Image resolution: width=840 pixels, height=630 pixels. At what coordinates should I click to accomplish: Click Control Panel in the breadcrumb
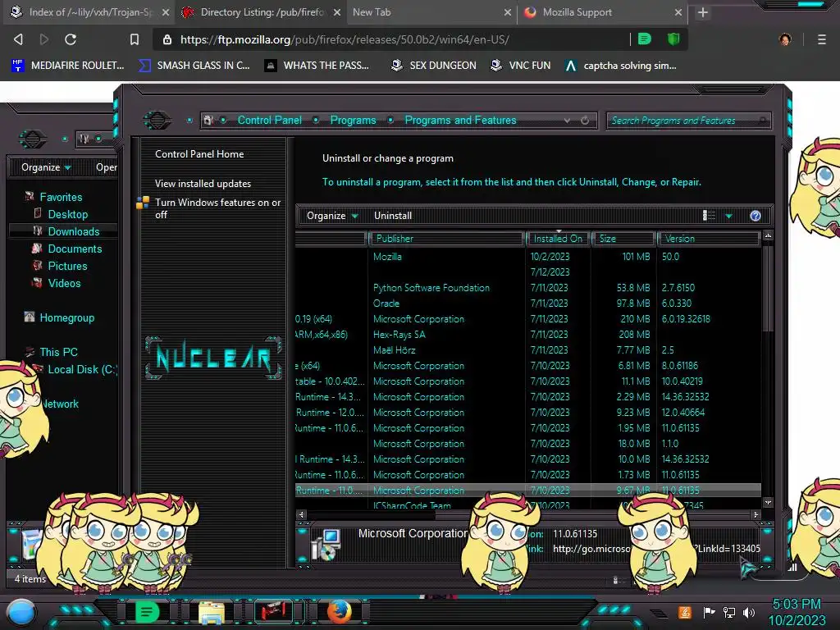[269, 120]
